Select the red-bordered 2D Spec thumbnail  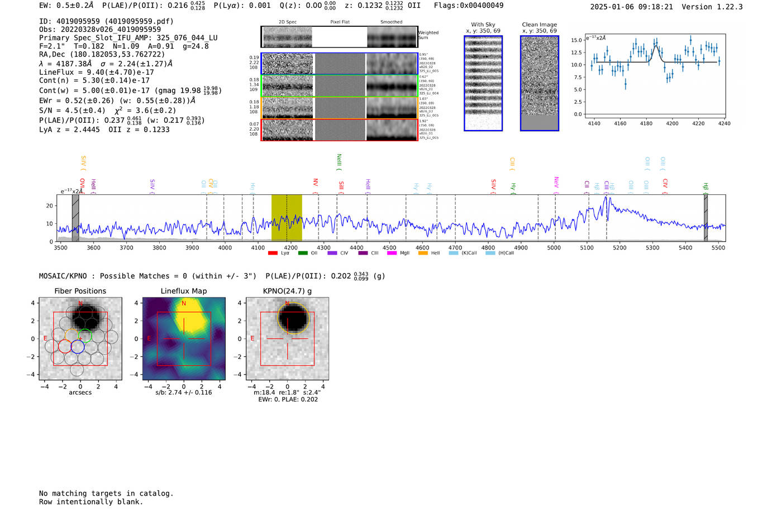(x=288, y=130)
